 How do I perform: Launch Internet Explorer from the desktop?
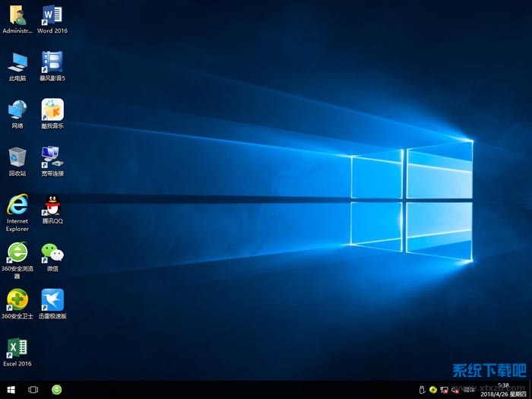tap(17, 204)
